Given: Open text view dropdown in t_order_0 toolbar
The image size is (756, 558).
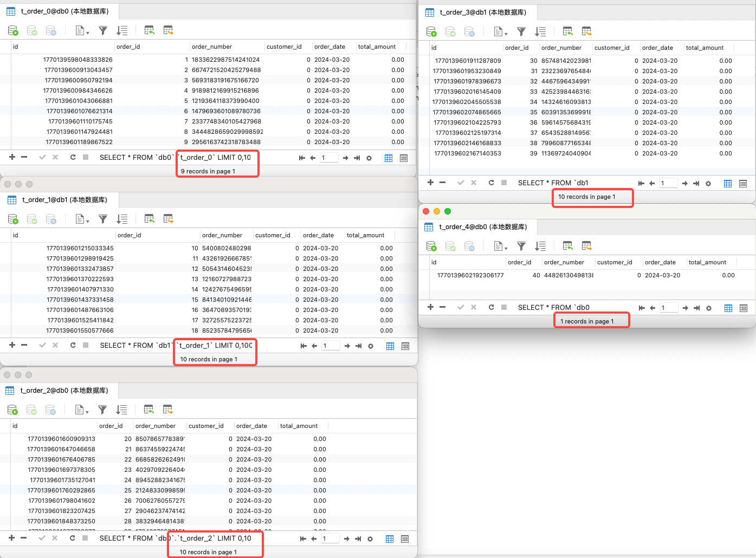Looking at the screenshot, I should pos(81,31).
